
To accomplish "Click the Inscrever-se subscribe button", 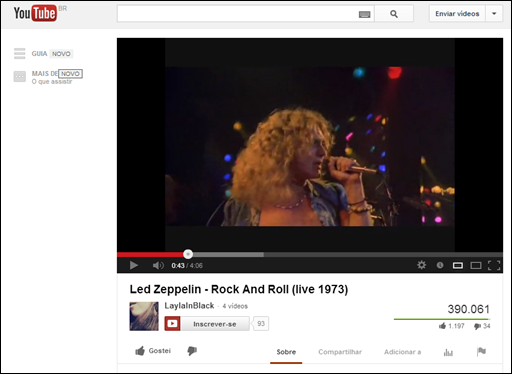I will [207, 324].
